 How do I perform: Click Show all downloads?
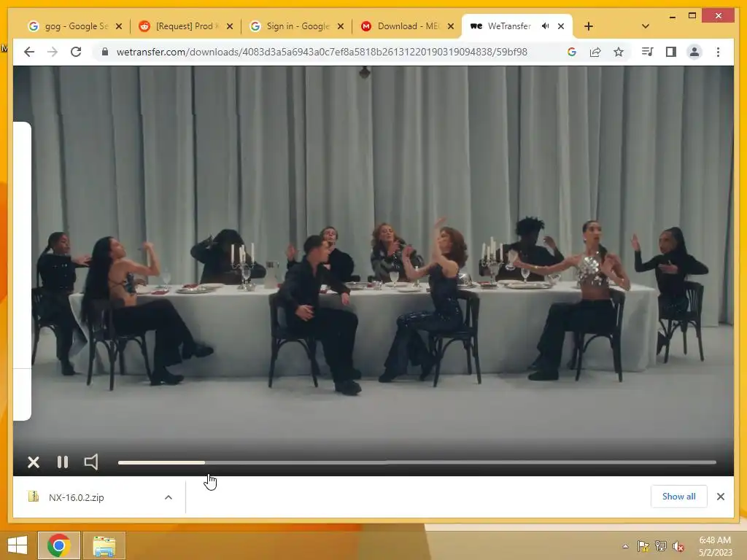point(679,496)
